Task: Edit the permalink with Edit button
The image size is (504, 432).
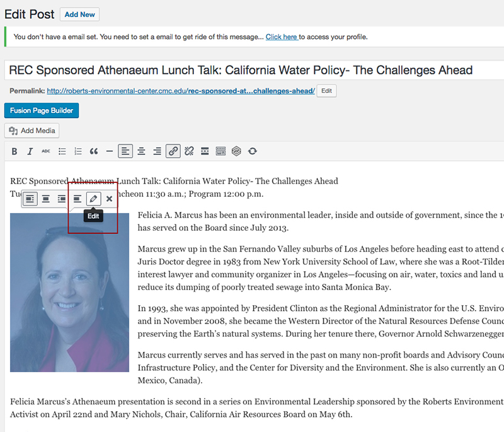Action: pos(326,91)
